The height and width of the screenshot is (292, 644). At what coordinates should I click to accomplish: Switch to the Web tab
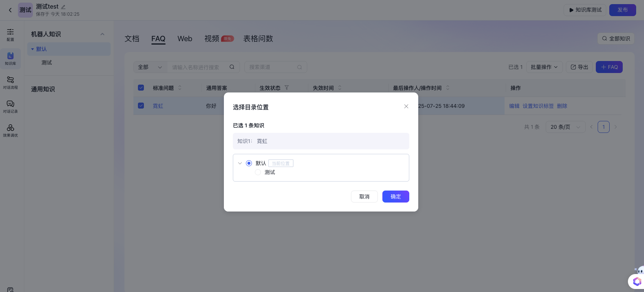pos(185,39)
